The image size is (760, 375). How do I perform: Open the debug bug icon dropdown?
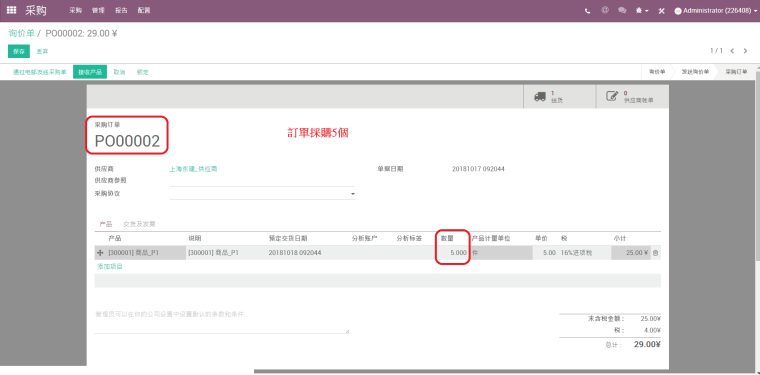642,11
